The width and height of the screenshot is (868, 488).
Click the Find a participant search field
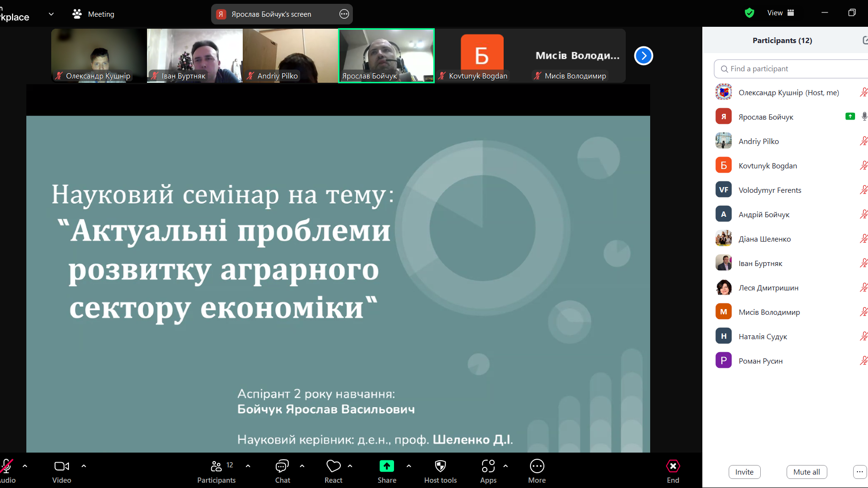coord(789,68)
